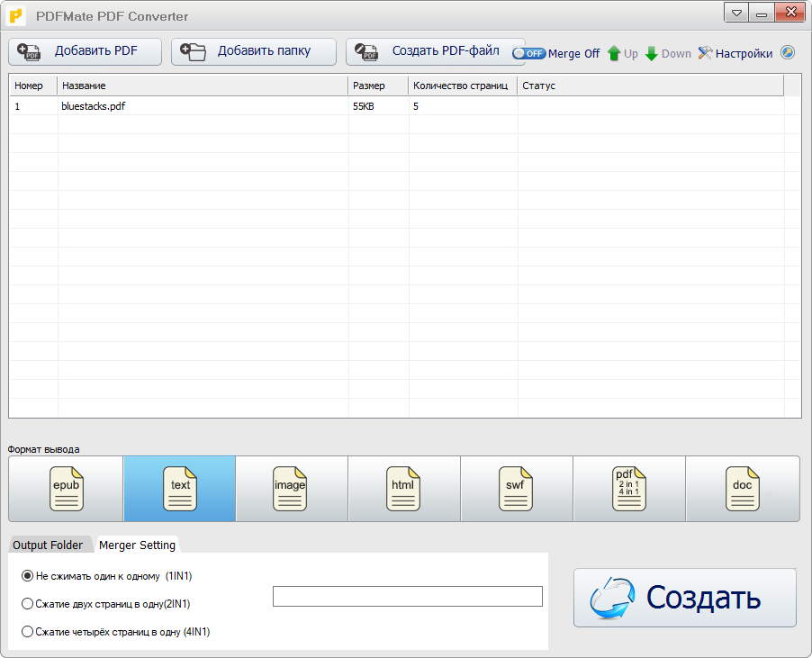Sort by the Название column header
Viewport: 812px width, 658px height.
(203, 86)
